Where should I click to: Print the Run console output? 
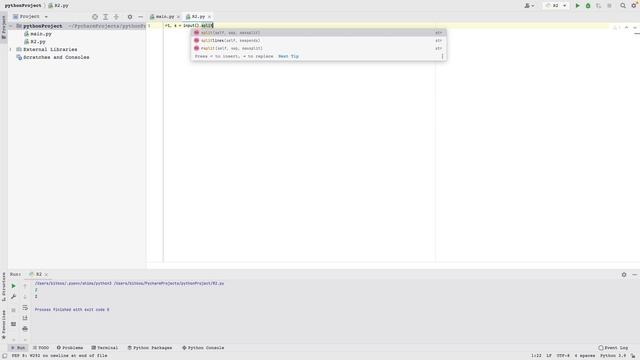click(x=25, y=329)
